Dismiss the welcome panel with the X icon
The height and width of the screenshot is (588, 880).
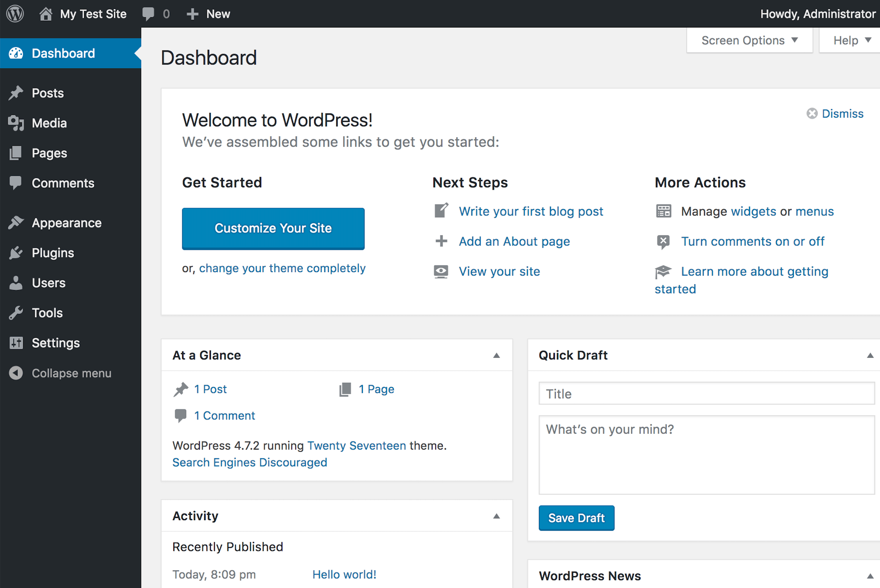click(812, 113)
